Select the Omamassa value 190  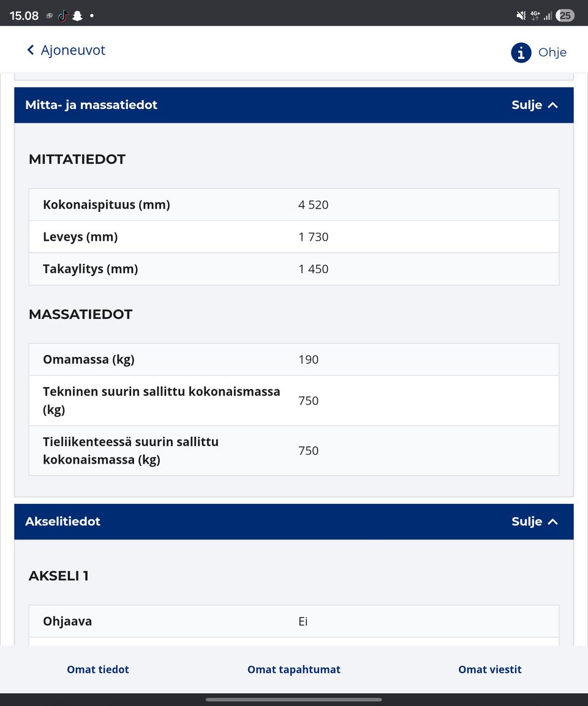309,360
